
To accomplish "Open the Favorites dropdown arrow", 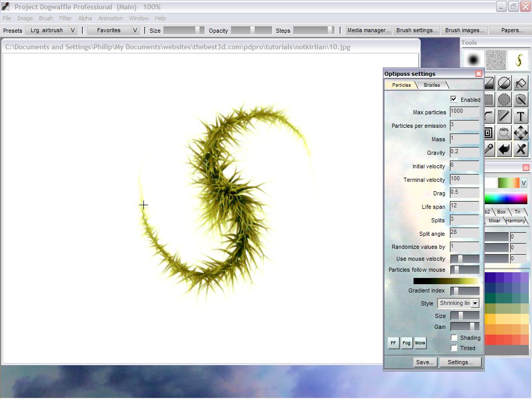I will (x=135, y=31).
